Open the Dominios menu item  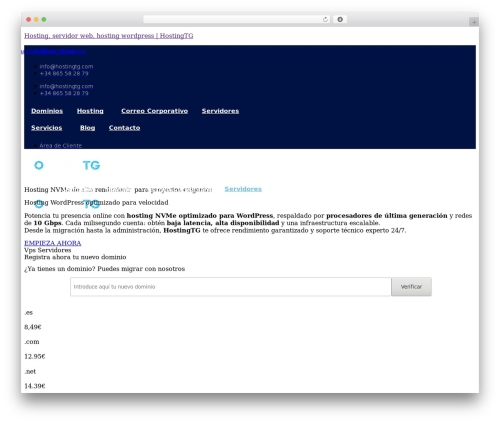coord(47,111)
